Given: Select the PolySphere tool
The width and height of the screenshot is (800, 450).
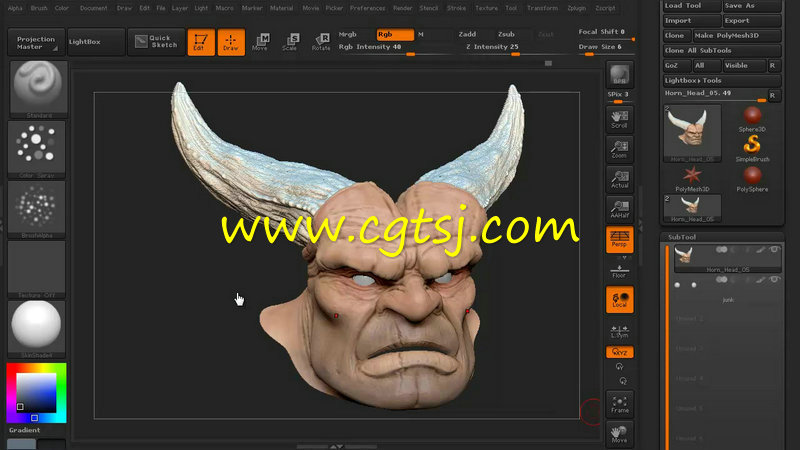Looking at the screenshot, I should (x=752, y=179).
